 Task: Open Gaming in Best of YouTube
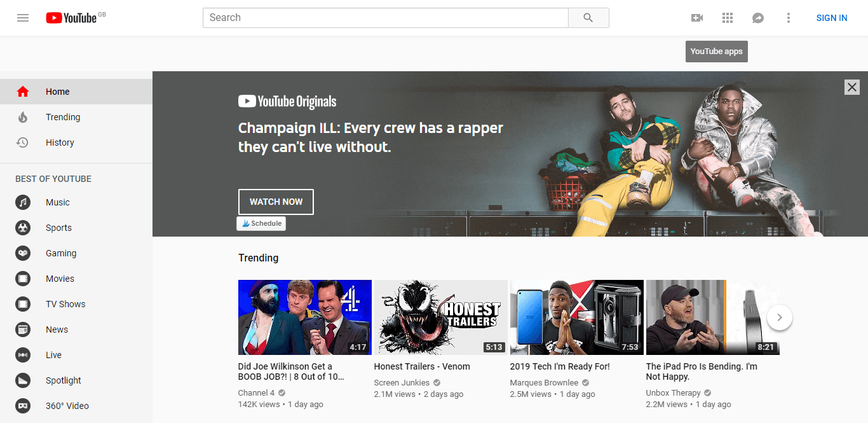(76, 253)
